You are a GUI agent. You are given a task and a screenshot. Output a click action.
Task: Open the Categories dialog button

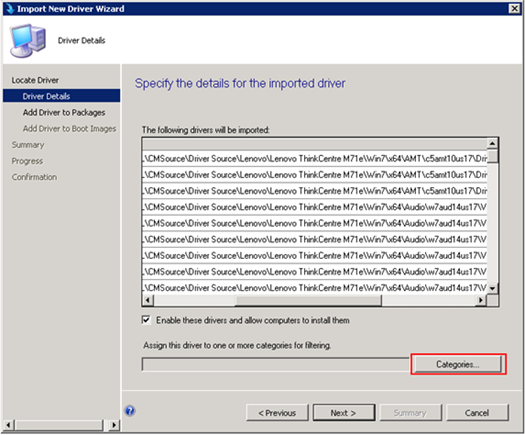(x=458, y=364)
